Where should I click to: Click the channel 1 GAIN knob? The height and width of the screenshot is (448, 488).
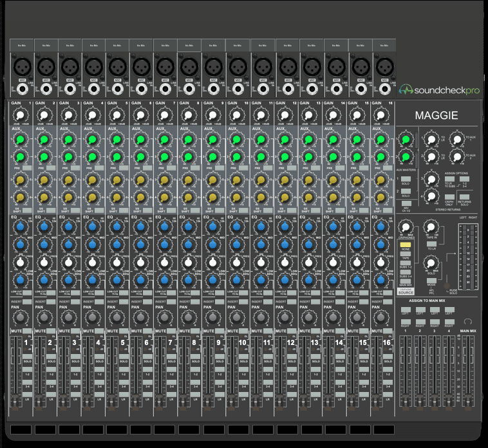tap(20, 115)
